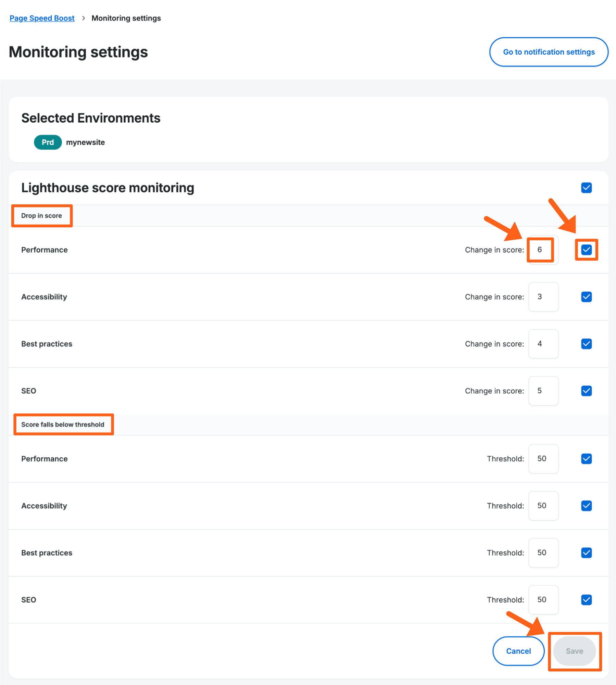Disable Performance drop in score monitoring
The width and height of the screenshot is (616, 685).
point(586,250)
